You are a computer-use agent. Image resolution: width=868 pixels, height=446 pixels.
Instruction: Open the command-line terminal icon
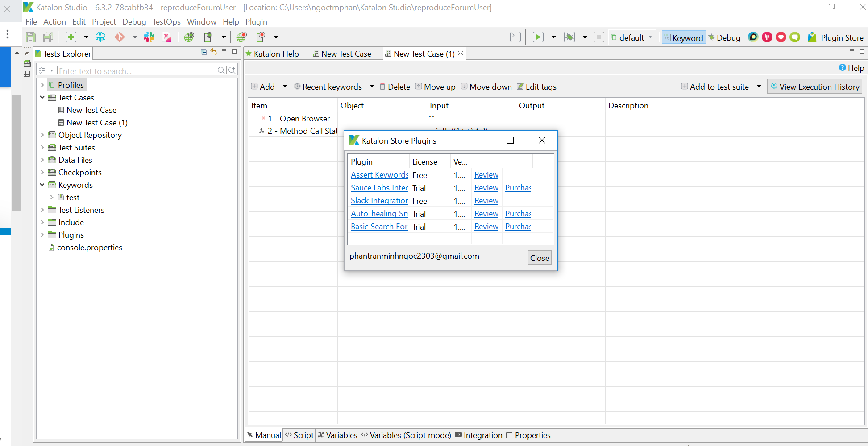pyautogui.click(x=515, y=37)
